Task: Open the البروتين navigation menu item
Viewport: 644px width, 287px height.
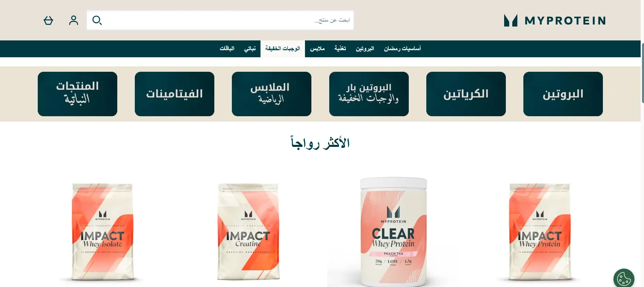Action: point(365,49)
